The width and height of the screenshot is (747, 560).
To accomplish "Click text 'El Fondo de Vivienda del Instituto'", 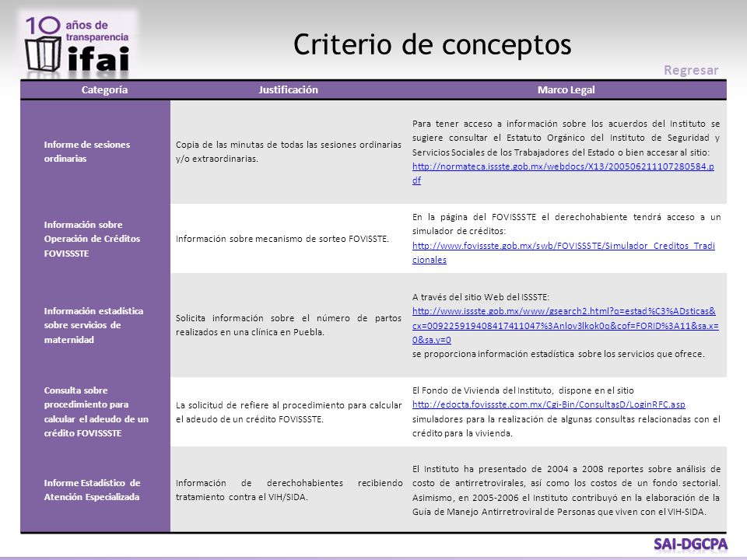I will coord(523,390).
